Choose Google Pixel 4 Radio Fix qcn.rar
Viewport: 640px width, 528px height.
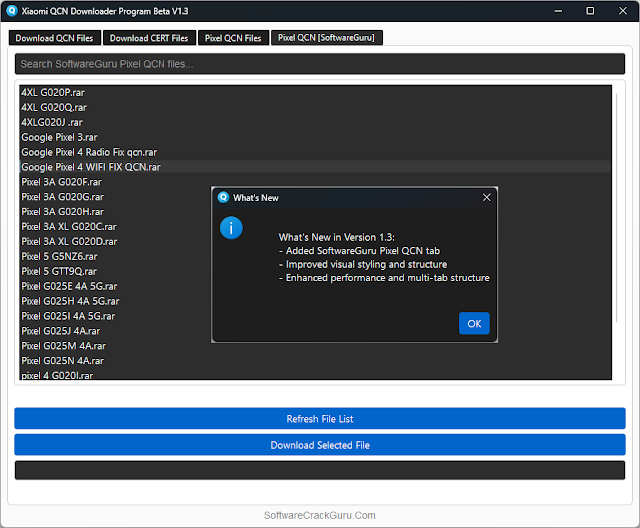point(315,152)
